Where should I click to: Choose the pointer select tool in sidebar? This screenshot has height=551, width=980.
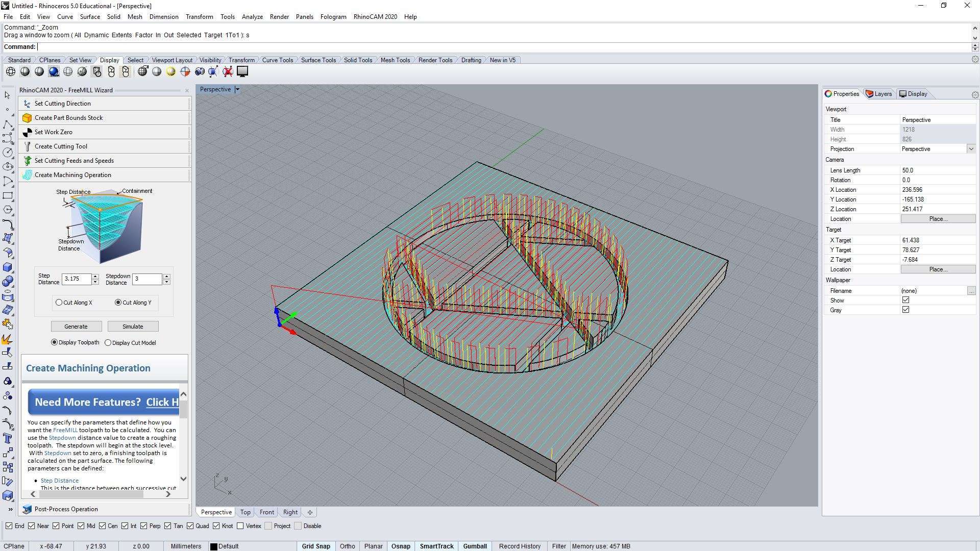tap(7, 95)
